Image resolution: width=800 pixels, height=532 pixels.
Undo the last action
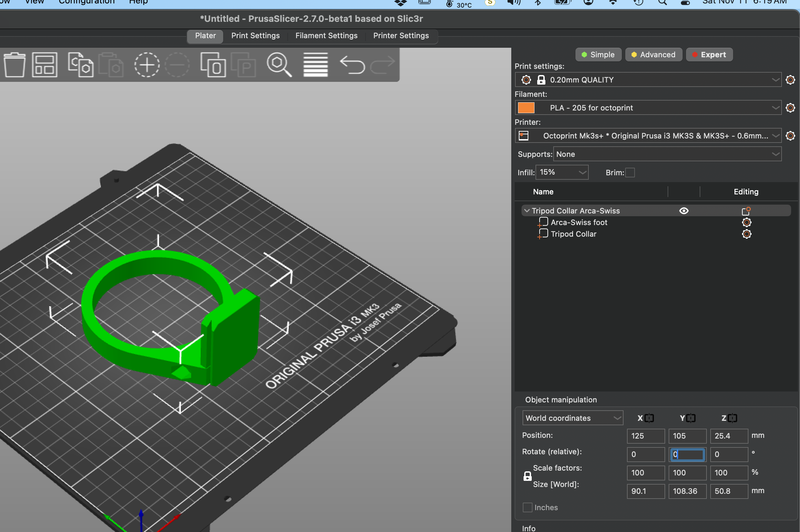tap(352, 65)
